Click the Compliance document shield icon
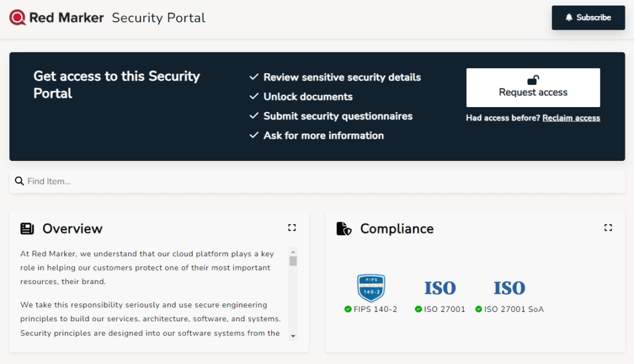 (x=344, y=229)
